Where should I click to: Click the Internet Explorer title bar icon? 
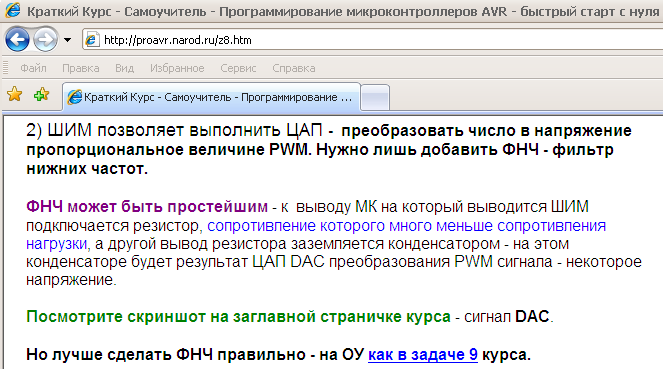pos(12,10)
